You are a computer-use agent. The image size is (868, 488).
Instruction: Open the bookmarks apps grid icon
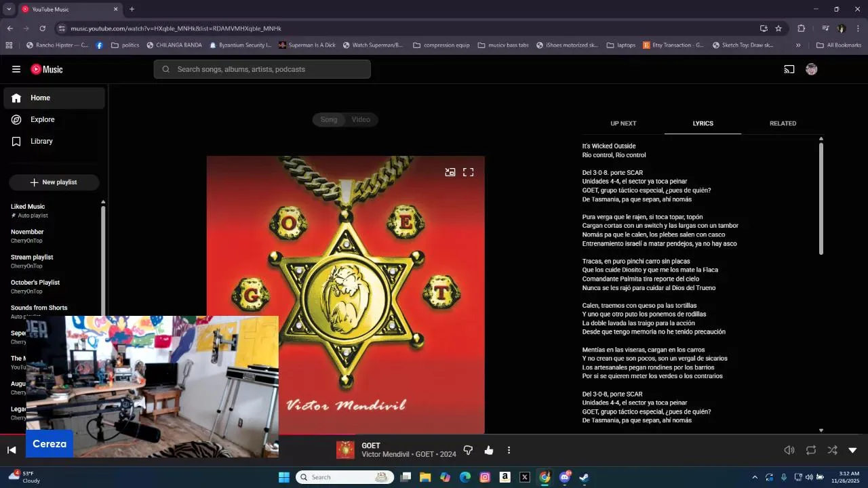click(9, 45)
